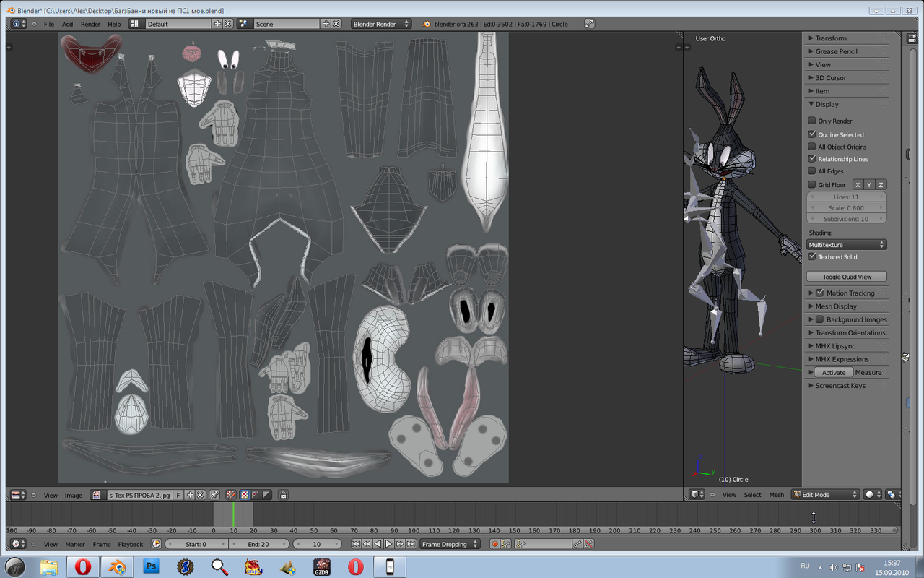The height and width of the screenshot is (578, 924).
Task: Toggle the Z axis display button
Action: pos(881,184)
